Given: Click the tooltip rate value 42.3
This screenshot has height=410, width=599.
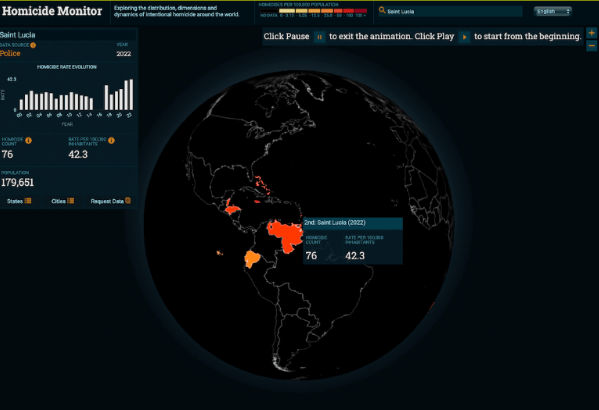Looking at the screenshot, I should point(355,256).
